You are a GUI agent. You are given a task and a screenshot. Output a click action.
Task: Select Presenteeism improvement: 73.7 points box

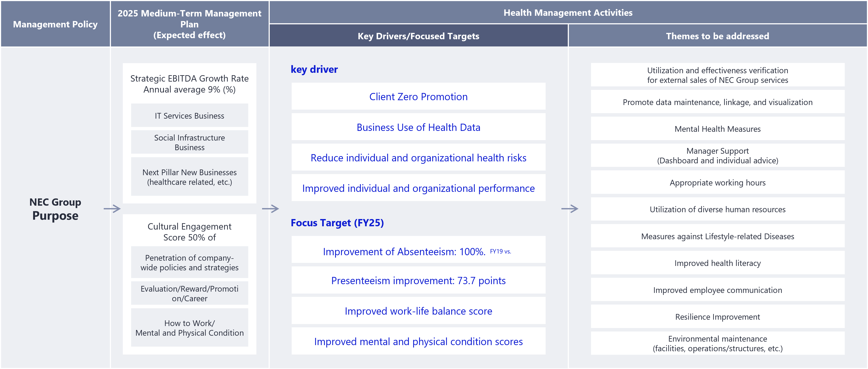pos(418,280)
